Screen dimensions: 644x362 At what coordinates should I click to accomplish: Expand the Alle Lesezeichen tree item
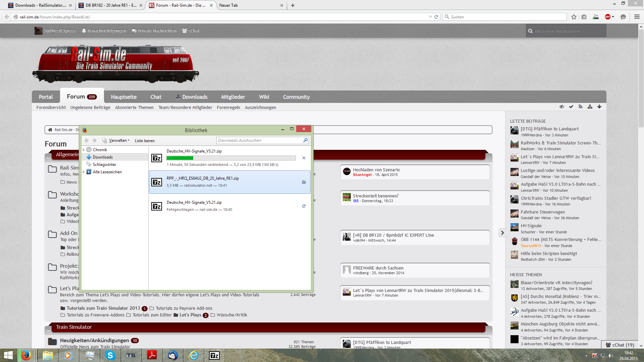(x=84, y=172)
